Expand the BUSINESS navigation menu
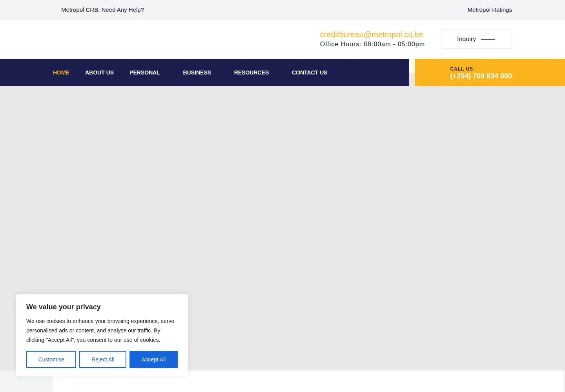Screen dimensions: 565x392 197,73
